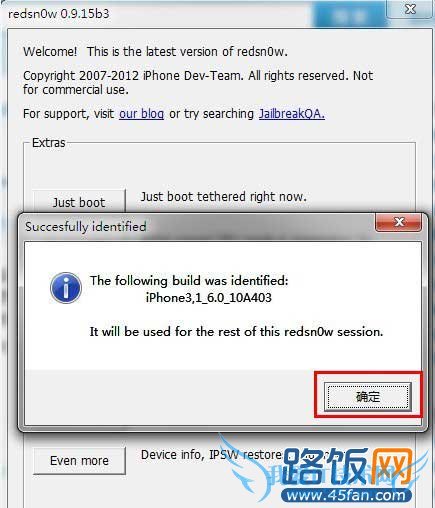Click the 路饭网 watermark logo
Viewport: 435px width, 508px height.
tap(348, 467)
